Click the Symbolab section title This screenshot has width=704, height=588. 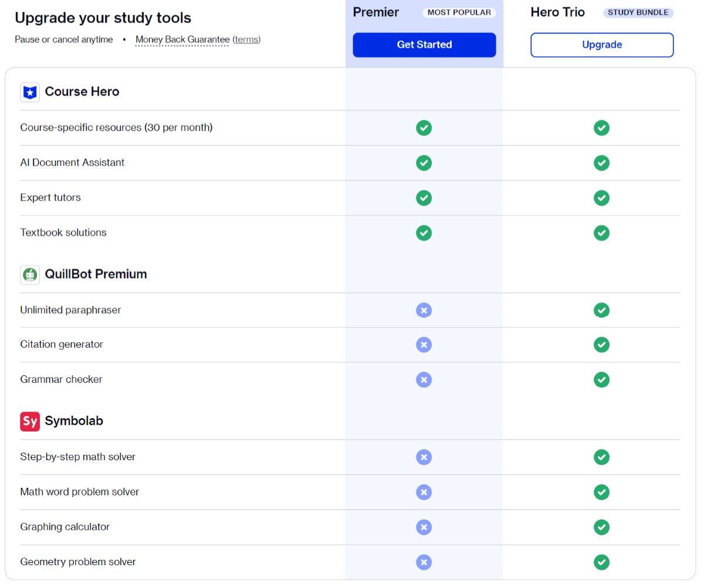point(74,421)
